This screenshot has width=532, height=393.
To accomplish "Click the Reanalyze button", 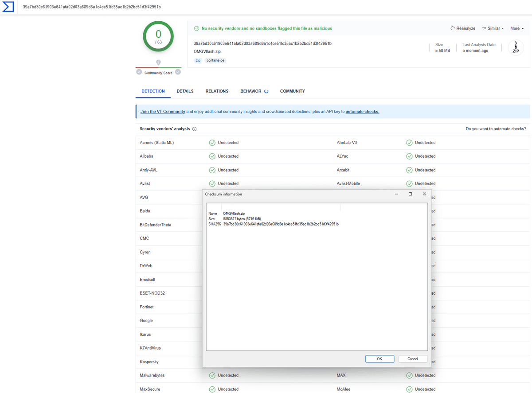I will tap(463, 28).
